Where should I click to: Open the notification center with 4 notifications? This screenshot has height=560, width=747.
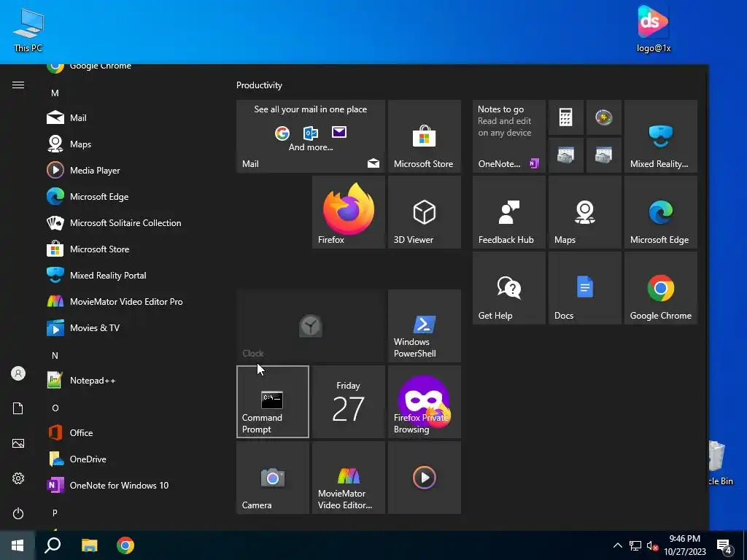pos(724,545)
